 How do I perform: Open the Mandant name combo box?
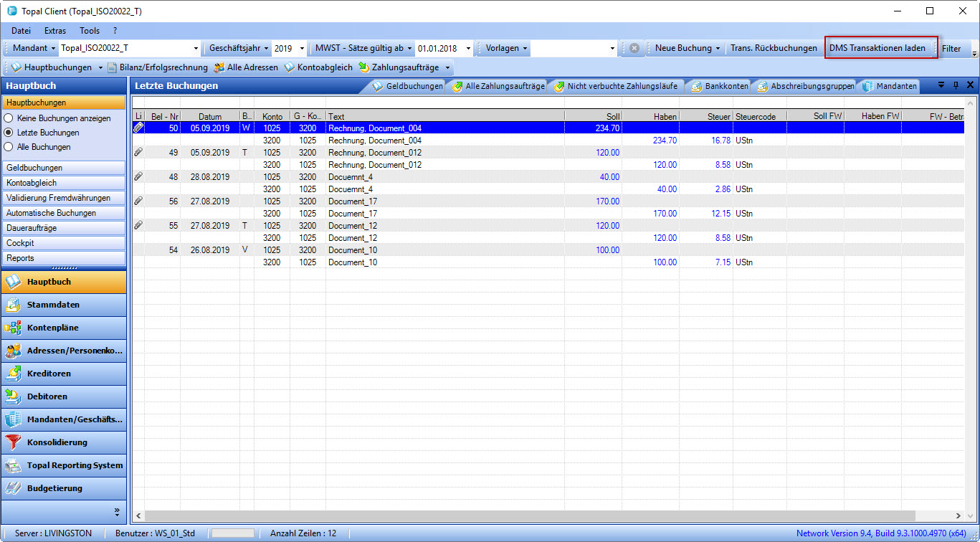click(196, 48)
